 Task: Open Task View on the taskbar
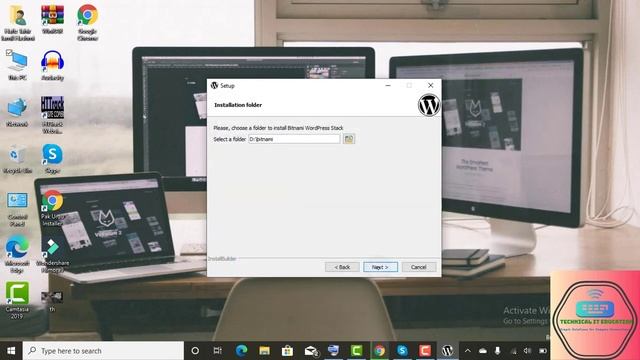click(x=218, y=351)
